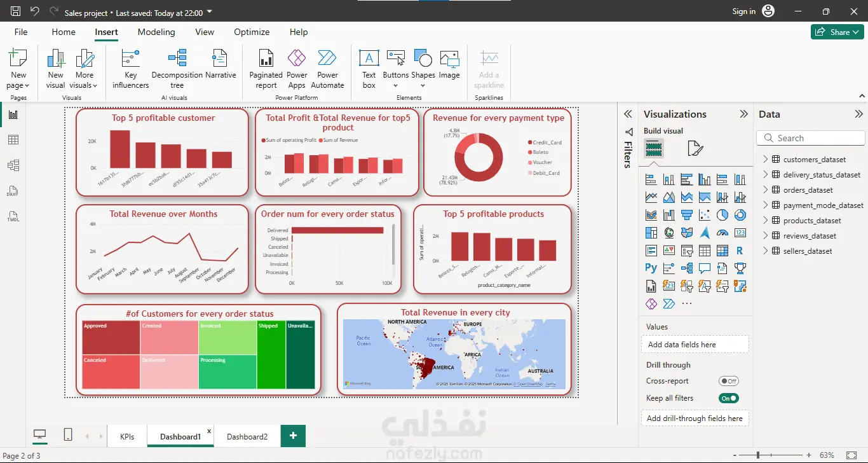The height and width of the screenshot is (463, 868).
Task: Click Sign in
Action: (743, 11)
